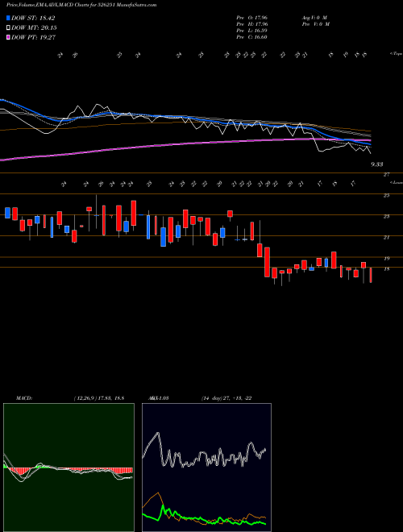Viewport: 403px width, 532px height.
Task: Click the 21 price axis label
Action: click(386, 238)
